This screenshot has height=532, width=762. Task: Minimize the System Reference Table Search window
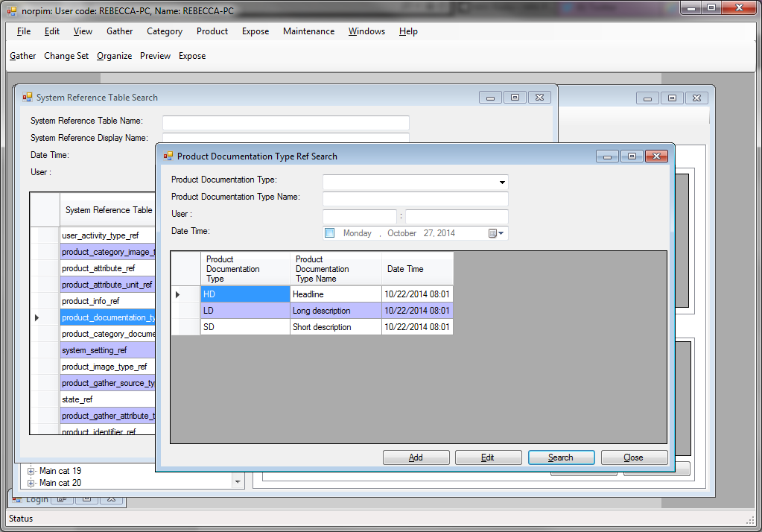490,98
